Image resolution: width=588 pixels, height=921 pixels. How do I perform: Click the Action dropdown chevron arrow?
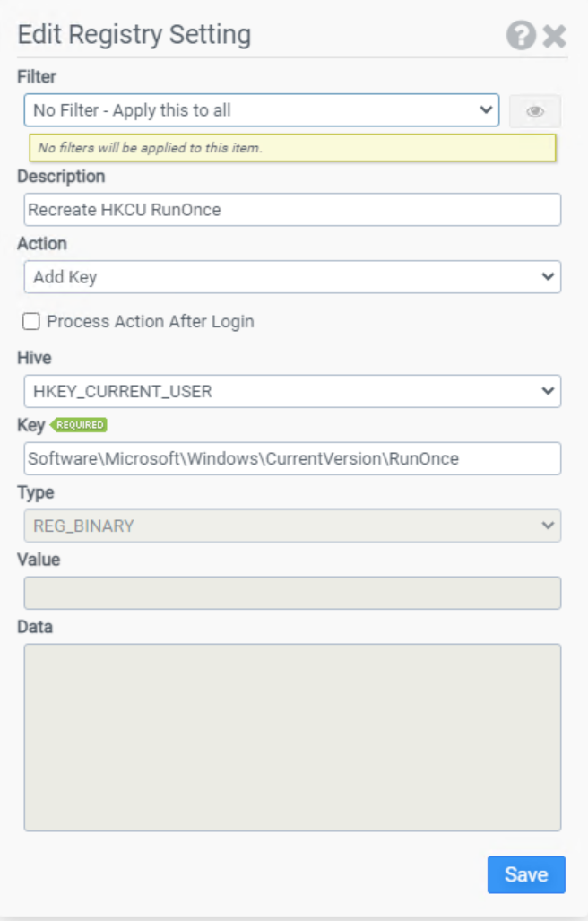548,276
